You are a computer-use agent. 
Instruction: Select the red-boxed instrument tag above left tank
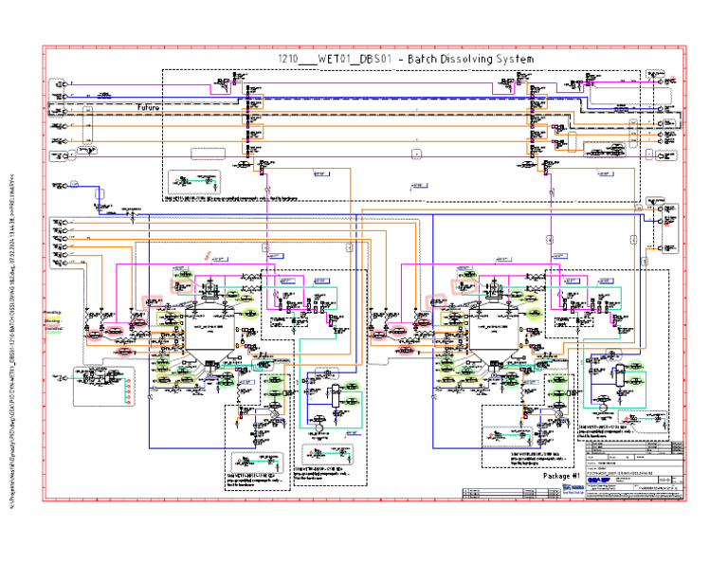click(181, 286)
